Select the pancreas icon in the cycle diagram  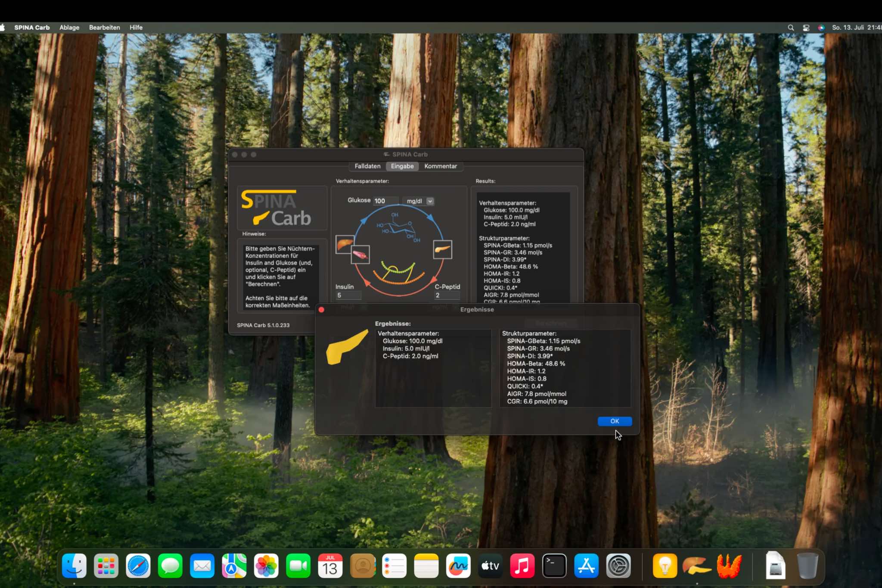tap(442, 249)
